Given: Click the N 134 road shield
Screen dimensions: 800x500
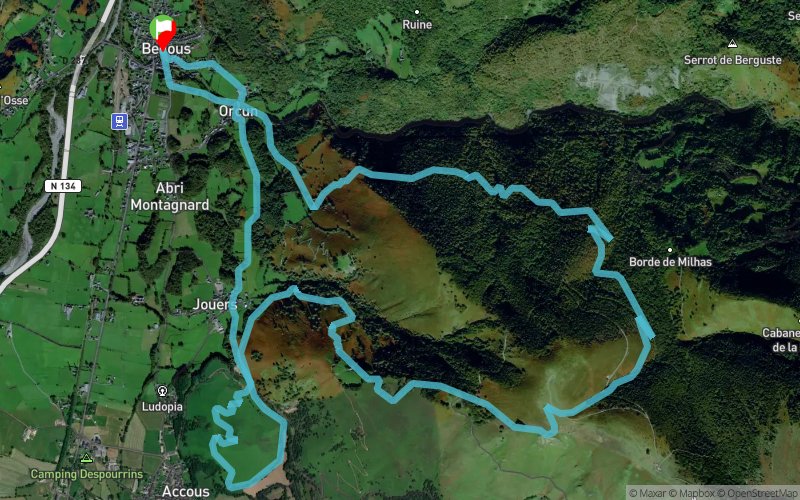Looking at the screenshot, I should [63, 186].
